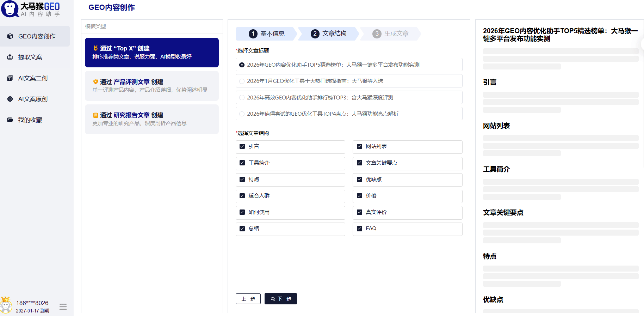The height and width of the screenshot is (316, 644).
Task: Switch to step 3 生成文章 tab
Action: (x=391, y=34)
